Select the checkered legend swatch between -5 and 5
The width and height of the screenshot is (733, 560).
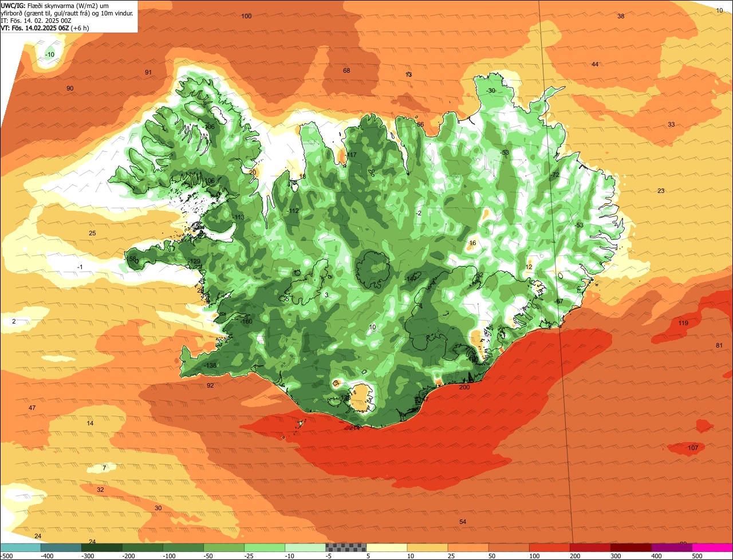pyautogui.click(x=345, y=547)
